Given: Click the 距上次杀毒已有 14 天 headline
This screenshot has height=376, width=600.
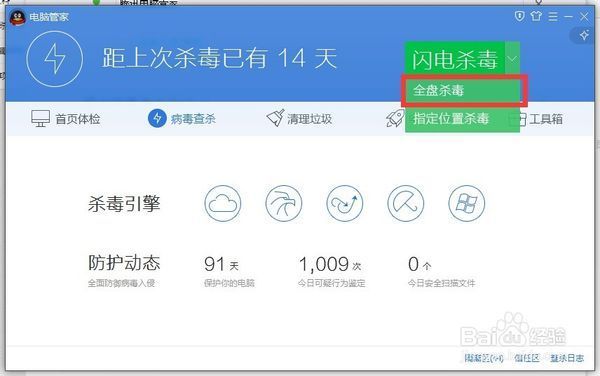Looking at the screenshot, I should coord(219,59).
